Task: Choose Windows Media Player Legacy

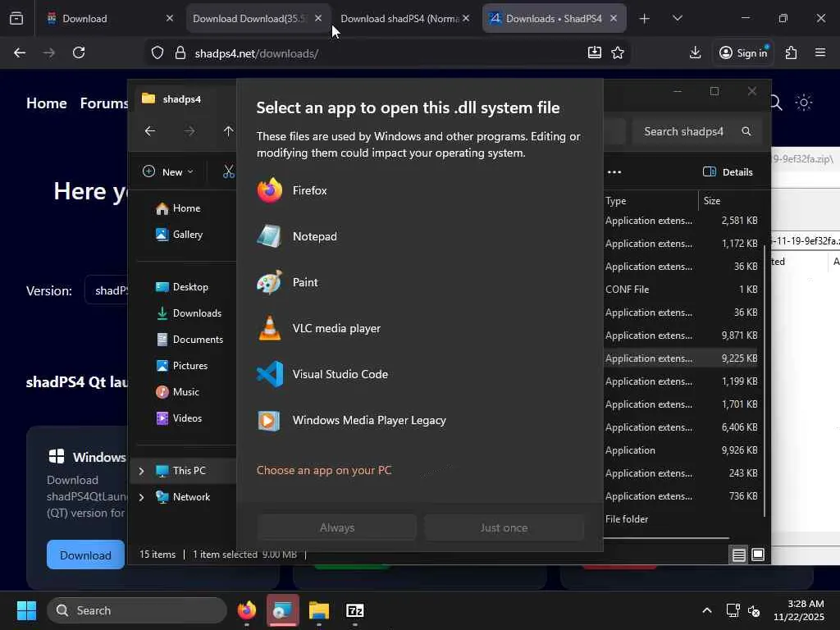Action: [419, 421]
